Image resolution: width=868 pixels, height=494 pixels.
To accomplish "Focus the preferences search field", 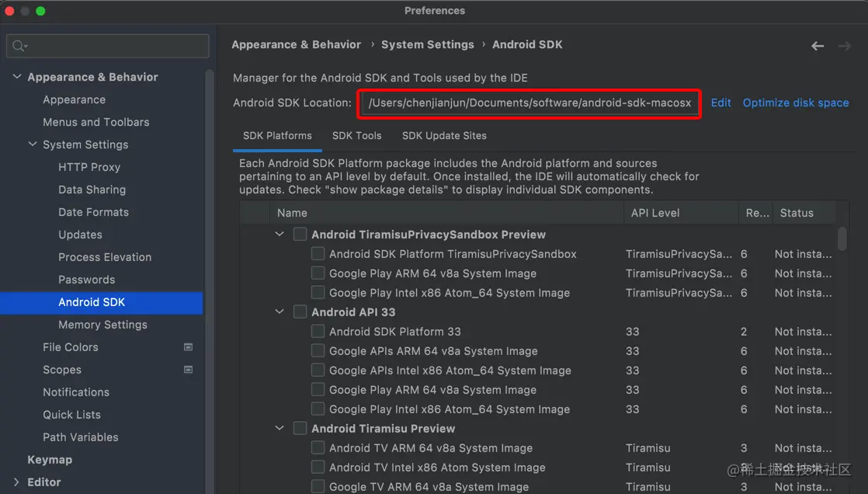I will (x=108, y=46).
